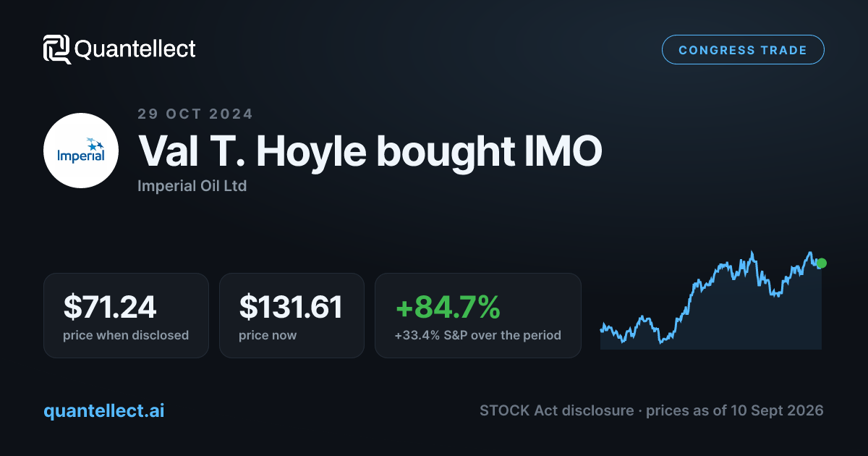Click the 29 OCT 2024 date label
This screenshot has width=868, height=456.
coord(195,114)
